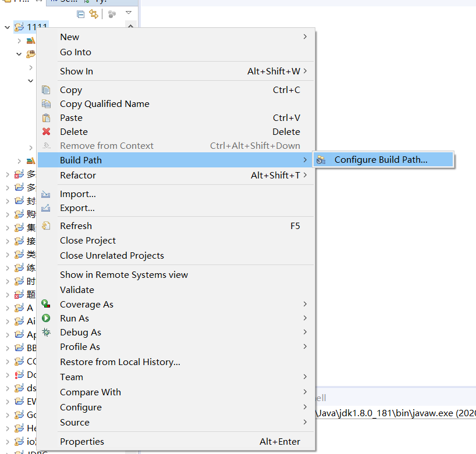Choose Export... menu entry
The image size is (476, 454).
tap(176, 208)
